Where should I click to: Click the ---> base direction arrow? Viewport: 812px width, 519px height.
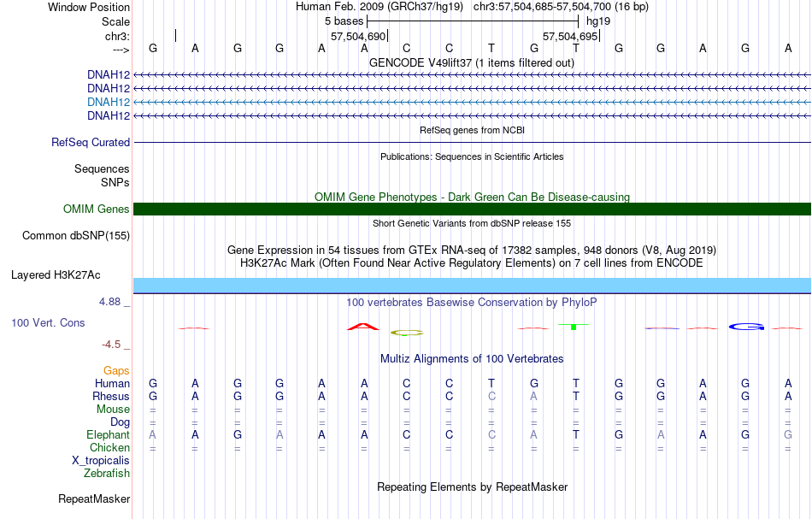click(121, 50)
